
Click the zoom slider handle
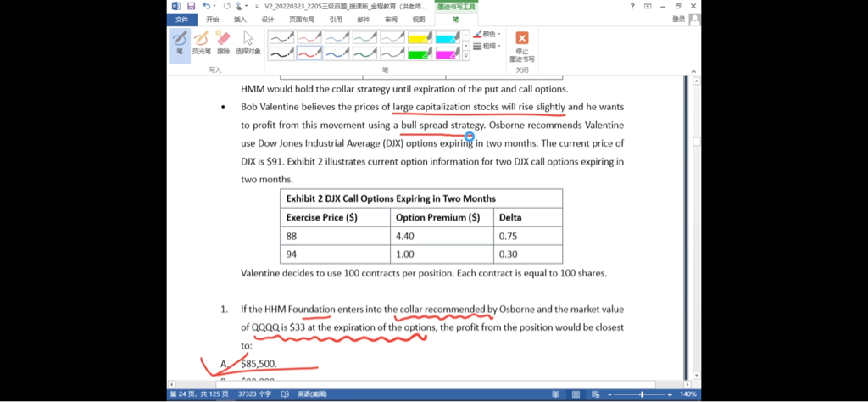click(643, 394)
